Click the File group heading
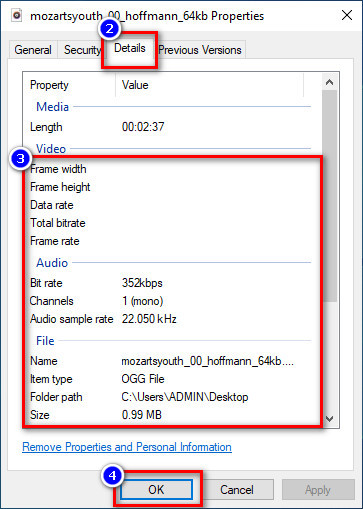 45,341
